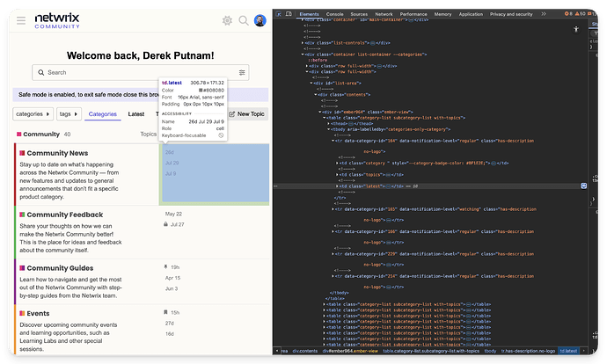Select the Categories navigation tab

(103, 114)
